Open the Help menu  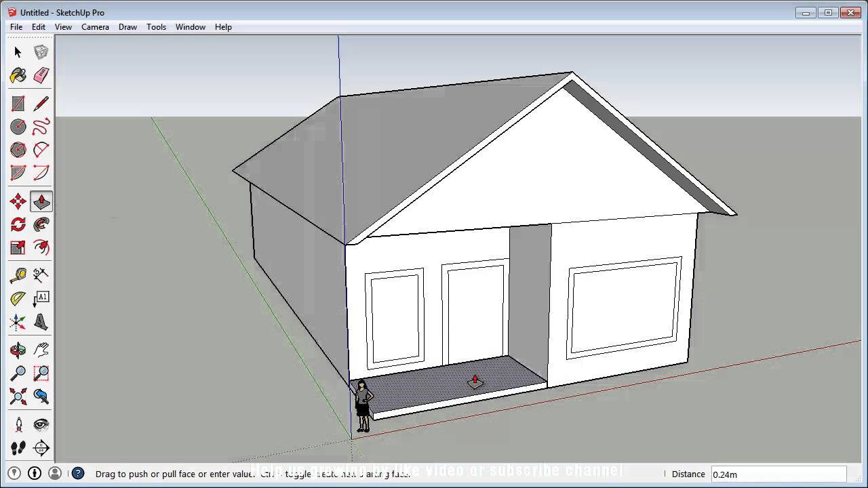pyautogui.click(x=223, y=27)
